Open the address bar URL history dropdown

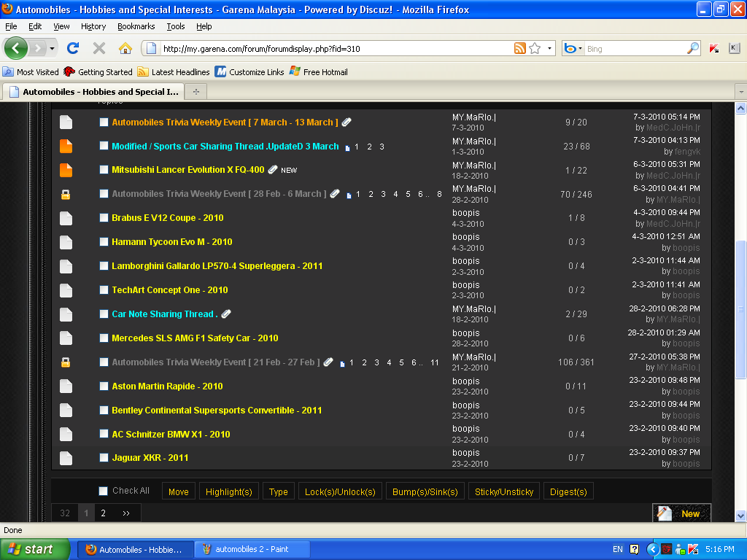(x=549, y=48)
